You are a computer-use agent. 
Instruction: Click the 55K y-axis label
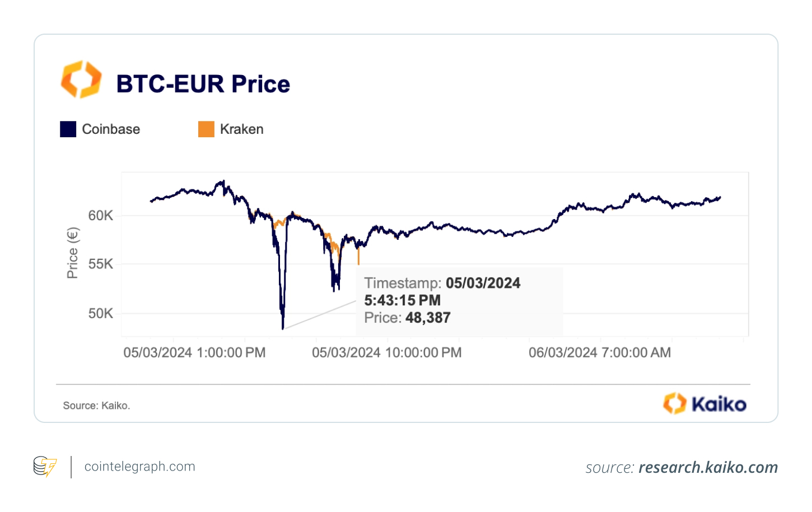coord(101,264)
